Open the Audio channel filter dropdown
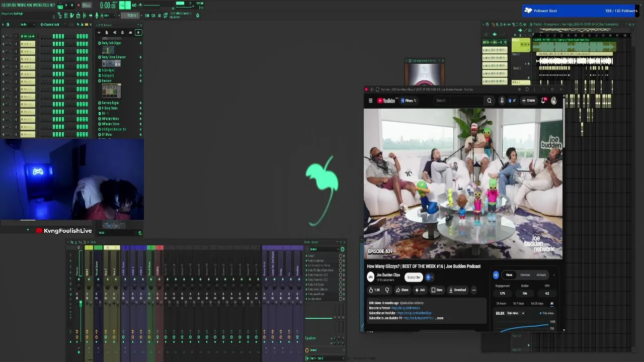 click(x=27, y=25)
